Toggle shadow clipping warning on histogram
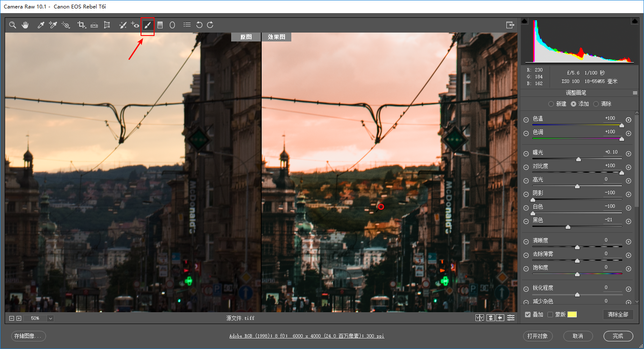The height and width of the screenshot is (349, 644). click(x=525, y=21)
